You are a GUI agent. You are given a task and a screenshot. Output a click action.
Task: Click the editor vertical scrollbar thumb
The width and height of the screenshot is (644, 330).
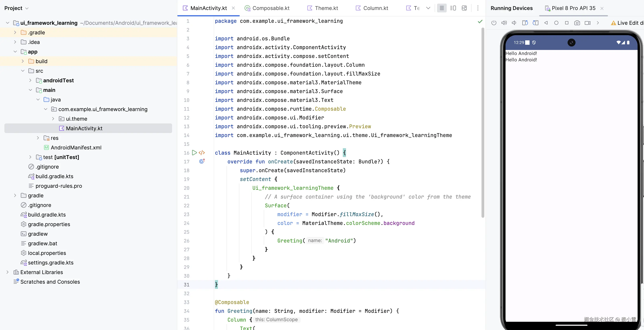point(483,122)
